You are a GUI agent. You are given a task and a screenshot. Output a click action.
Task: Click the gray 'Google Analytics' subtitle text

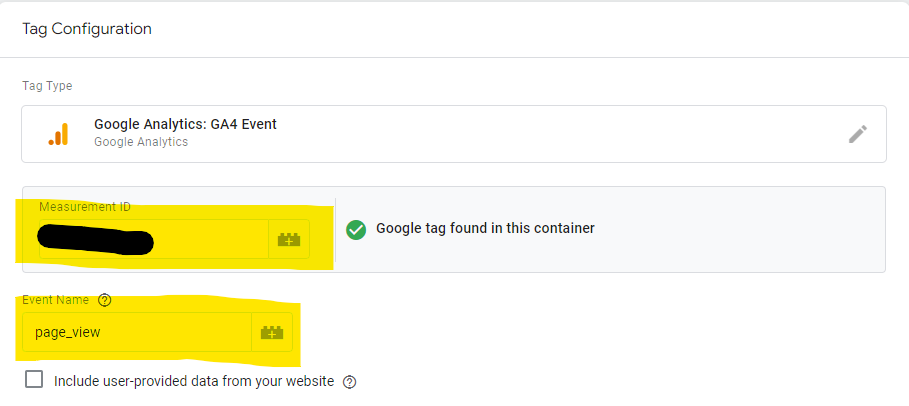[141, 142]
